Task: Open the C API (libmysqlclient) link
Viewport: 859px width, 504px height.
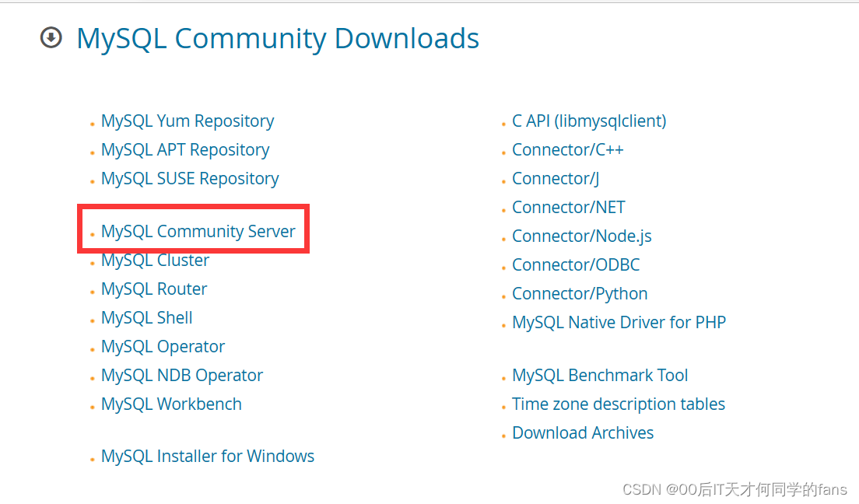Action: 589,121
